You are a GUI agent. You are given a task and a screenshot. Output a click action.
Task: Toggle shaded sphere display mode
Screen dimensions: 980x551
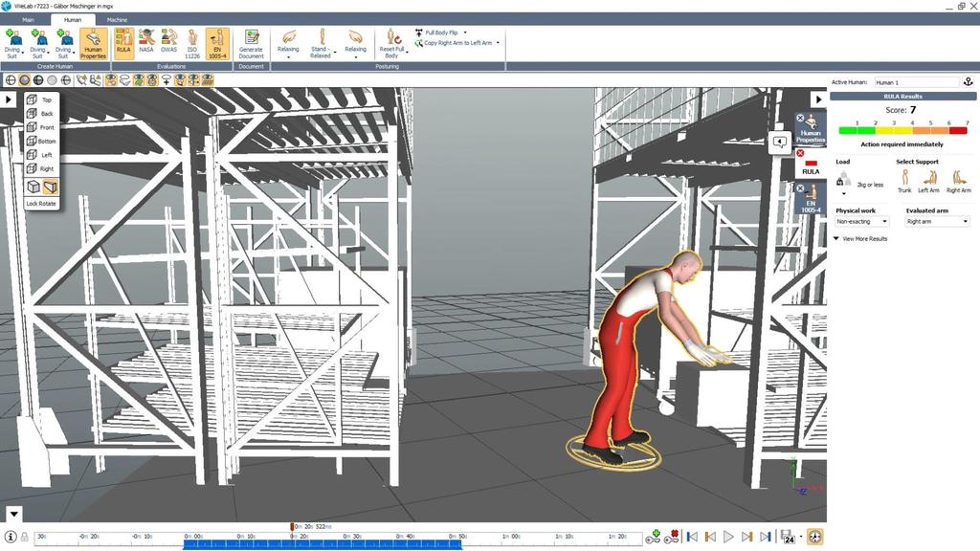pyautogui.click(x=24, y=80)
